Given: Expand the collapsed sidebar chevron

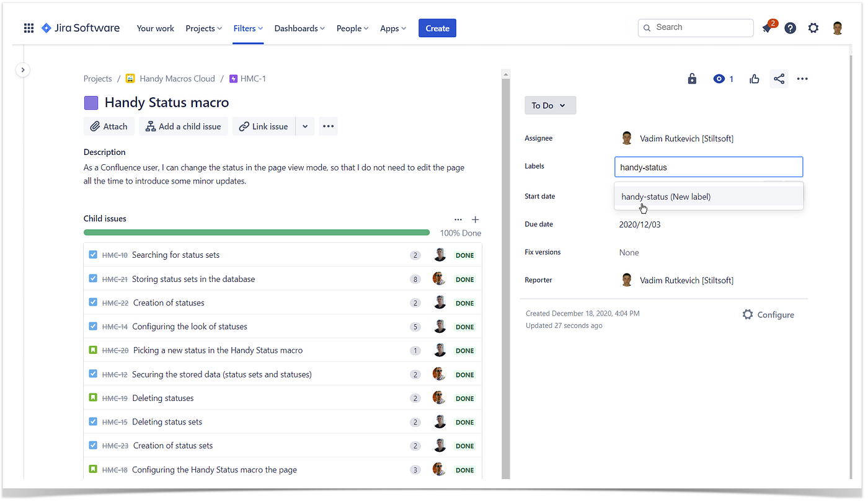Looking at the screenshot, I should (23, 70).
